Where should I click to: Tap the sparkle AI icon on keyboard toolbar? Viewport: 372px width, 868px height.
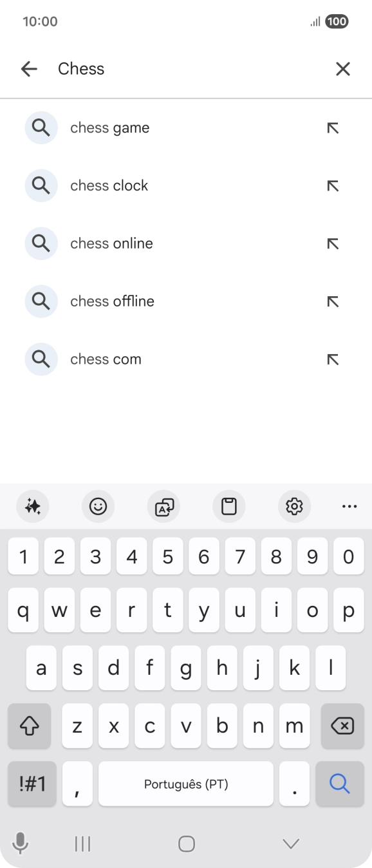pos(33,506)
